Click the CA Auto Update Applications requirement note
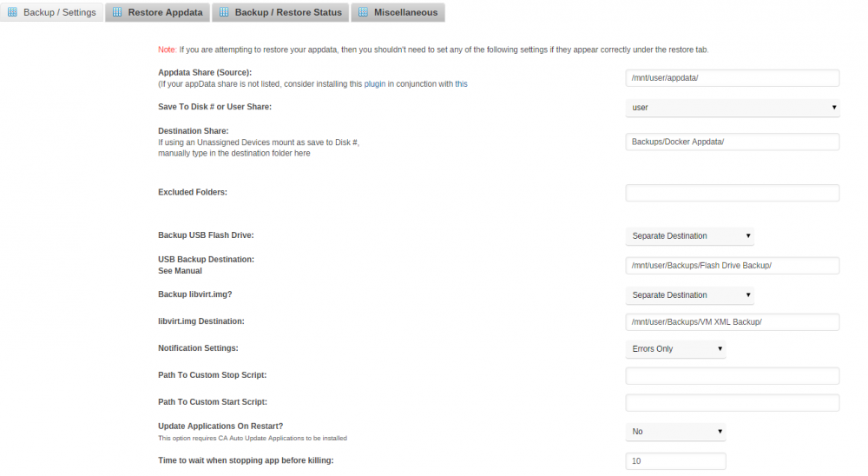 tap(253, 439)
